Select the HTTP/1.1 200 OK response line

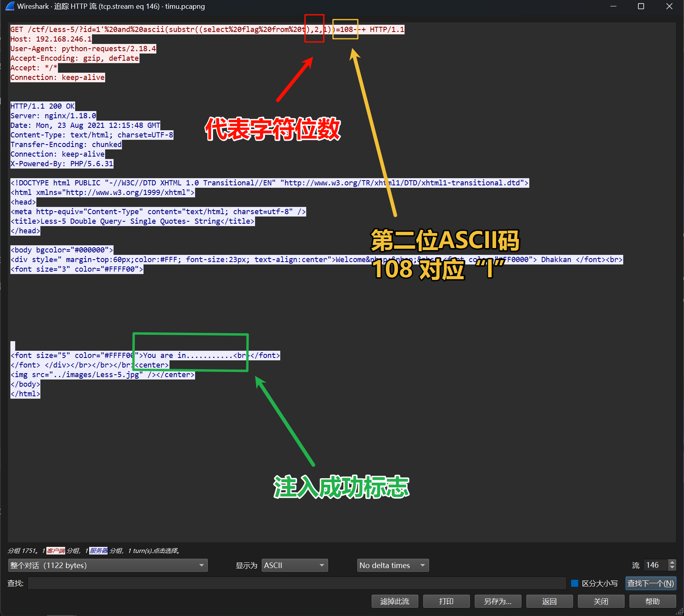[42, 106]
